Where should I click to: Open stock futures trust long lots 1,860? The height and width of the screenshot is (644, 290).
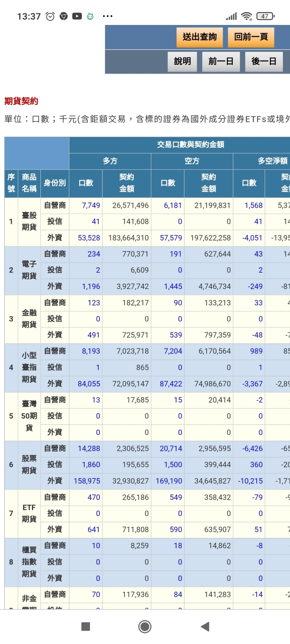(x=91, y=464)
